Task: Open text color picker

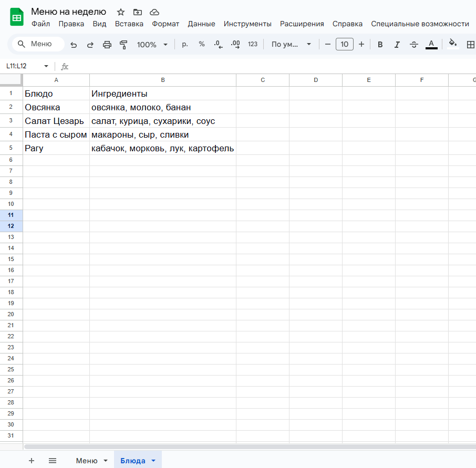Action: 431,44
